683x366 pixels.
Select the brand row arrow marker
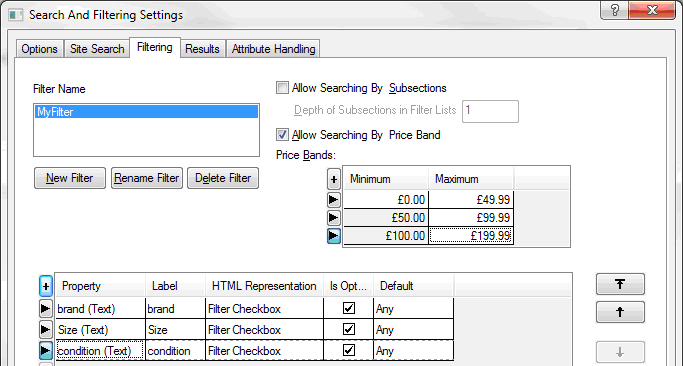click(x=46, y=309)
